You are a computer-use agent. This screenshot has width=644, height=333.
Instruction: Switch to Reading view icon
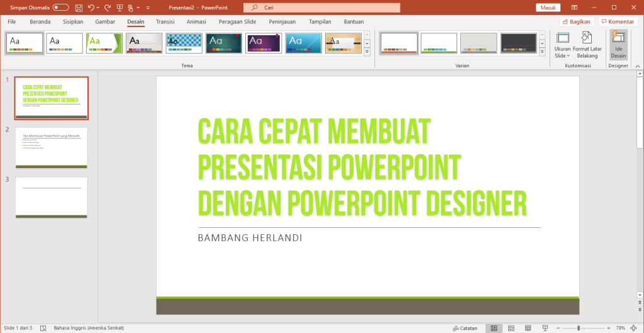tap(528, 328)
